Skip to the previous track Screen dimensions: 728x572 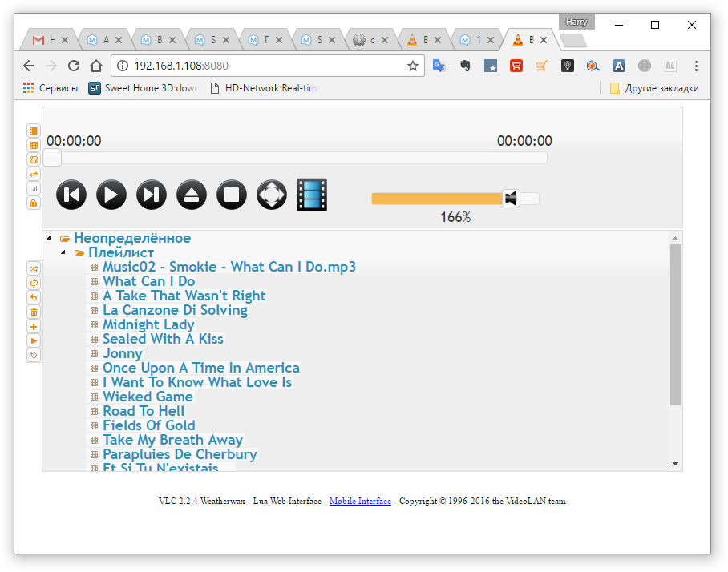71,195
